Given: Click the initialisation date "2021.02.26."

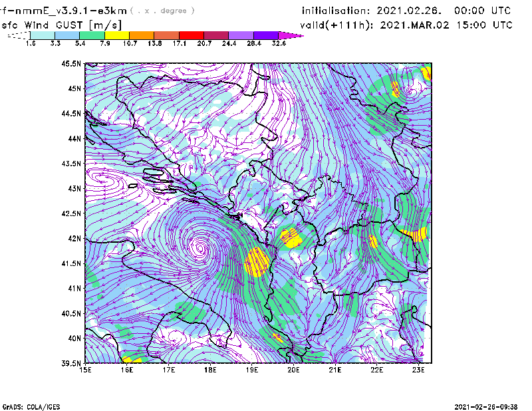Looking at the screenshot, I should point(409,11).
